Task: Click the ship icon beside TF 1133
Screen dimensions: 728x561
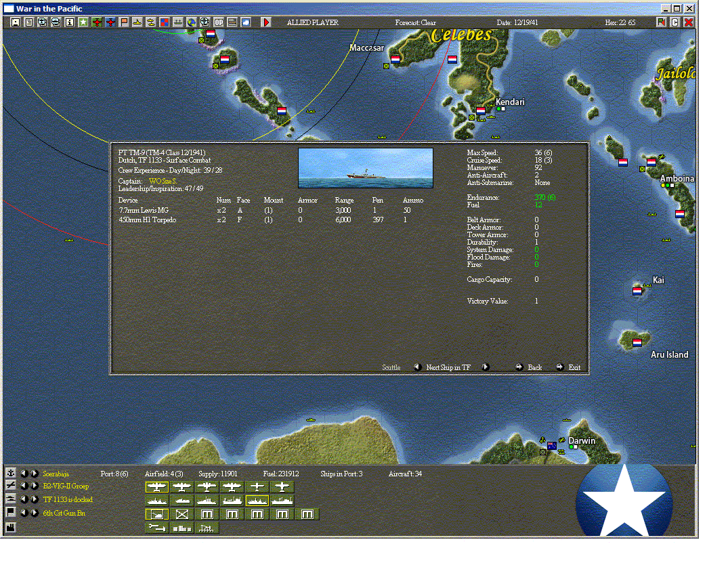Action: 10,499
